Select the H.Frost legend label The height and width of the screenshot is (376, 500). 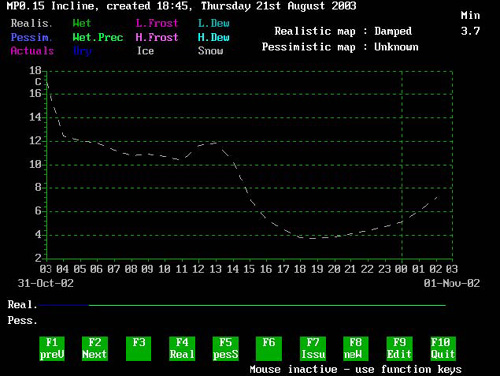[x=157, y=37]
